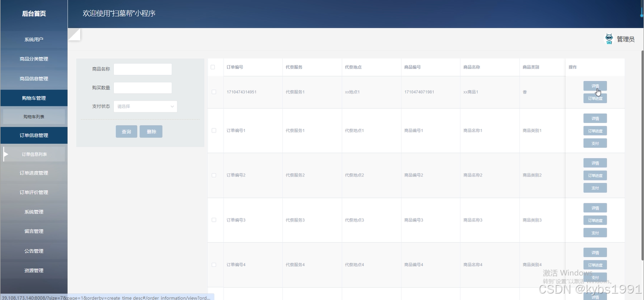
Task: Click the 订单编号 column header
Action: [x=235, y=67]
